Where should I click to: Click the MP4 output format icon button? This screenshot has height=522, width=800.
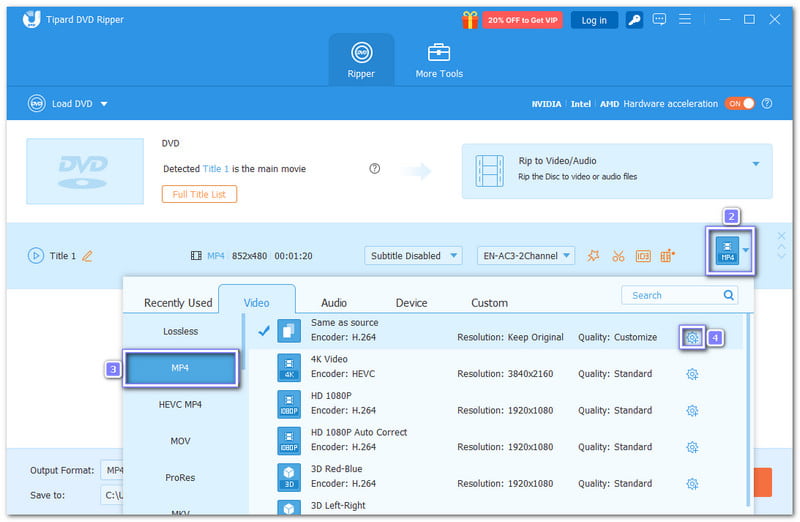727,249
